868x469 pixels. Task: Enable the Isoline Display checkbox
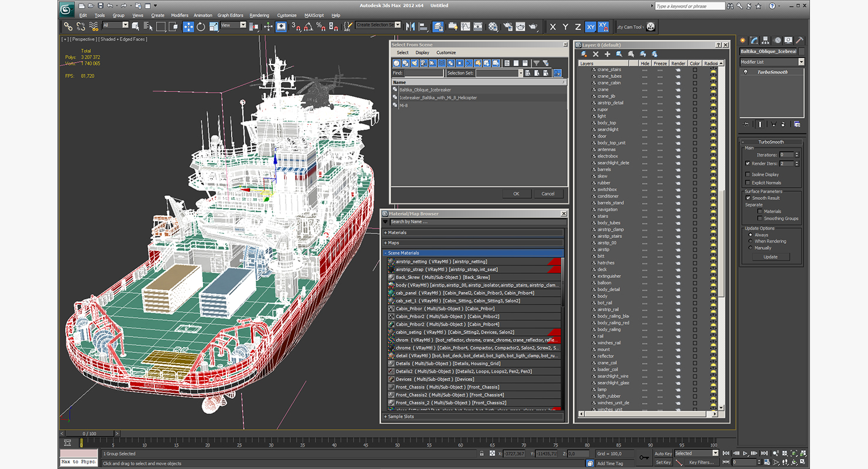coord(748,174)
